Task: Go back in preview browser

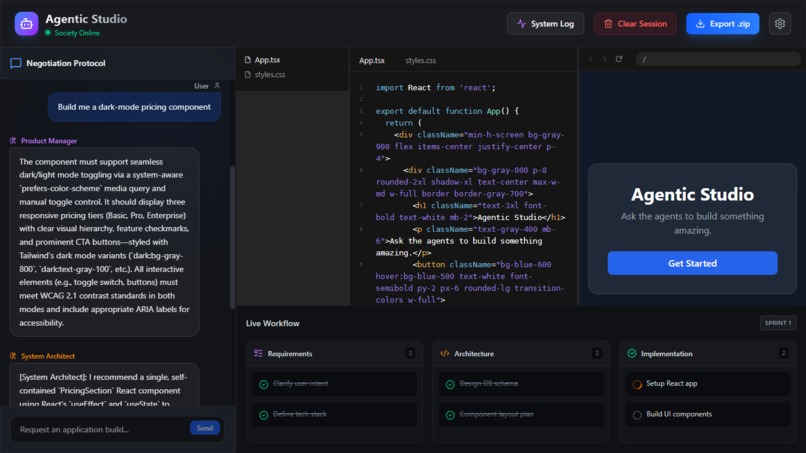Action: click(x=591, y=59)
